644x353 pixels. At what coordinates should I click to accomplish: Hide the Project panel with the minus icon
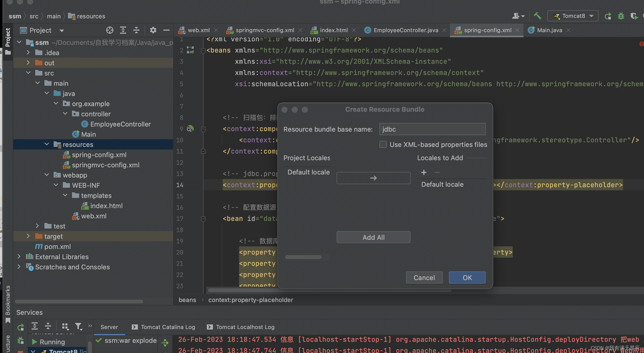[x=166, y=30]
